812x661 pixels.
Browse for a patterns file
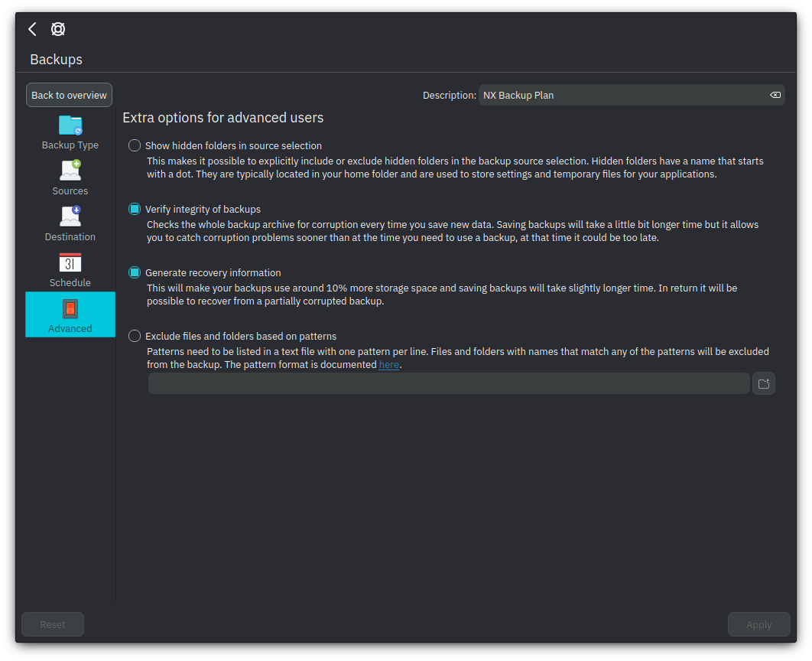pos(763,384)
